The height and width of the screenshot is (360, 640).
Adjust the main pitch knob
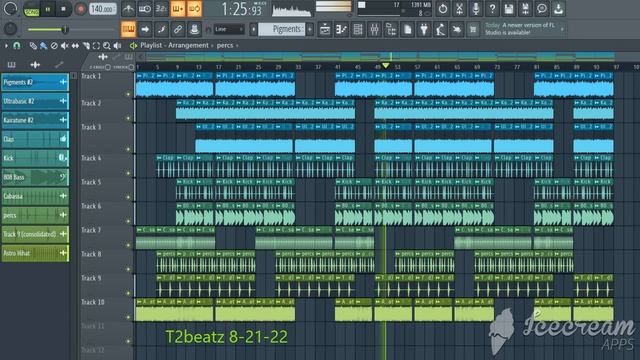pos(11,29)
